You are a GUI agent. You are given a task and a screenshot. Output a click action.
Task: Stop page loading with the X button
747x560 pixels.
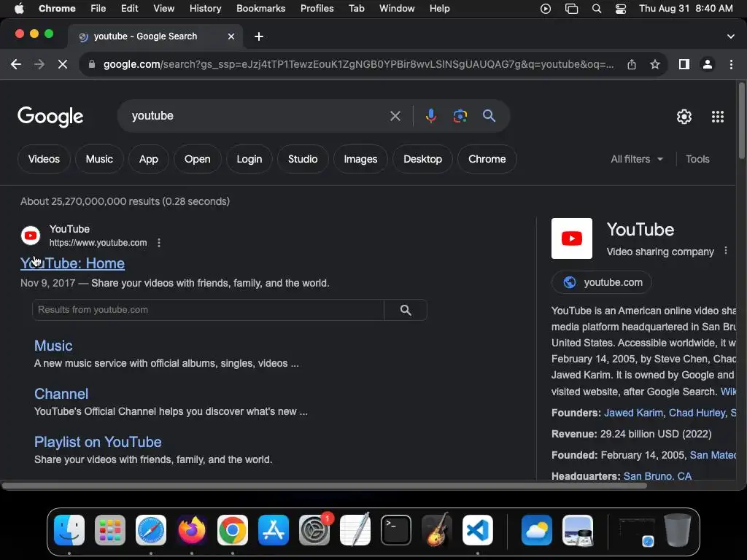pyautogui.click(x=63, y=64)
